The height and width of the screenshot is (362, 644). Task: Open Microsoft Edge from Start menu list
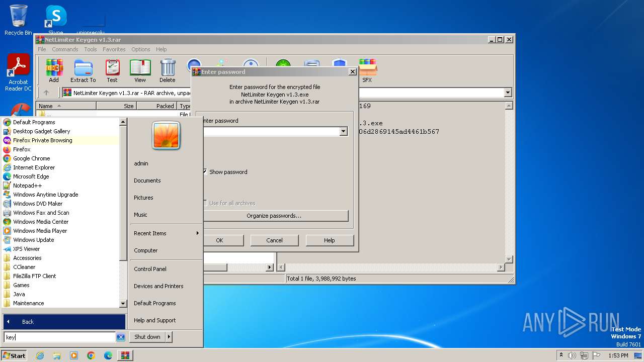coord(61,176)
